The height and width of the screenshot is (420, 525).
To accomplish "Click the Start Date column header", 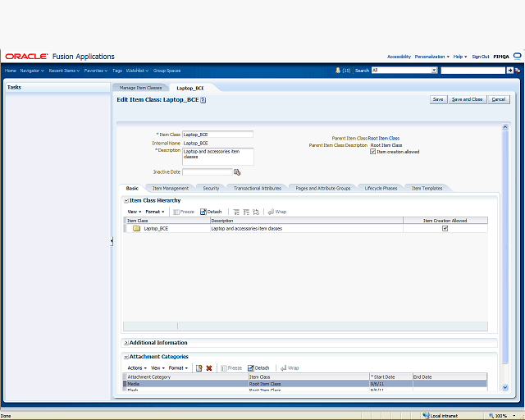I will (x=391, y=377).
